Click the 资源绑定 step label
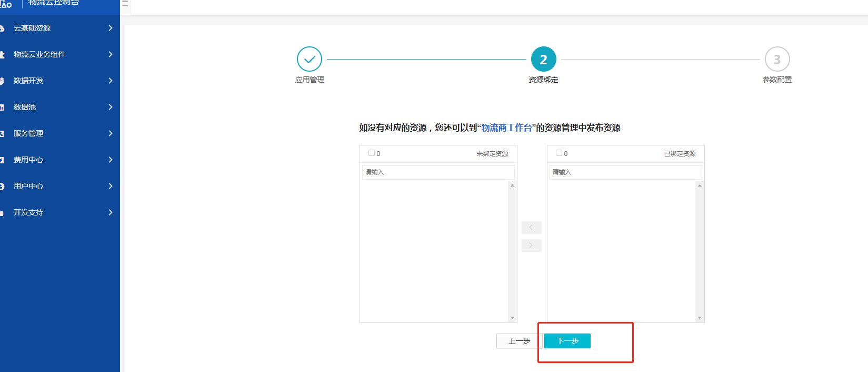This screenshot has height=372, width=868. pos(543,80)
